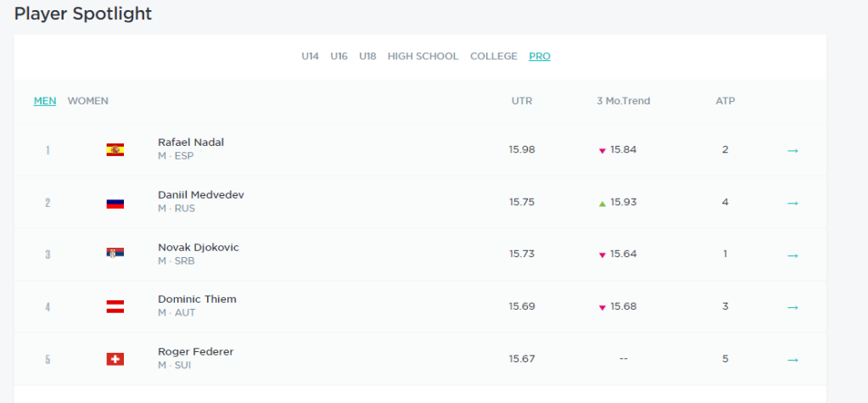Click the Spain flag icon
This screenshot has height=403, width=868.
pos(115,150)
